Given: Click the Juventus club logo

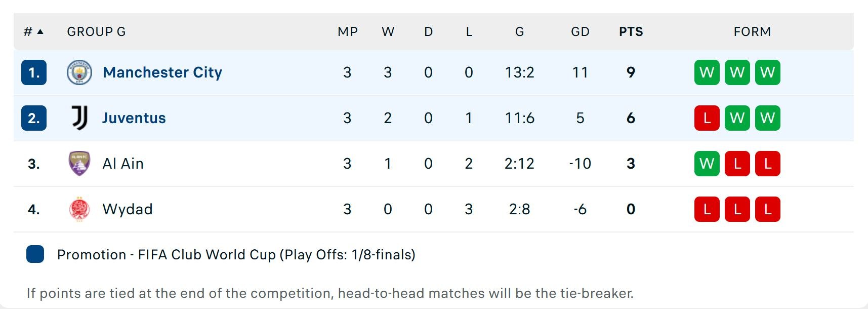Looking at the screenshot, I should tap(79, 118).
